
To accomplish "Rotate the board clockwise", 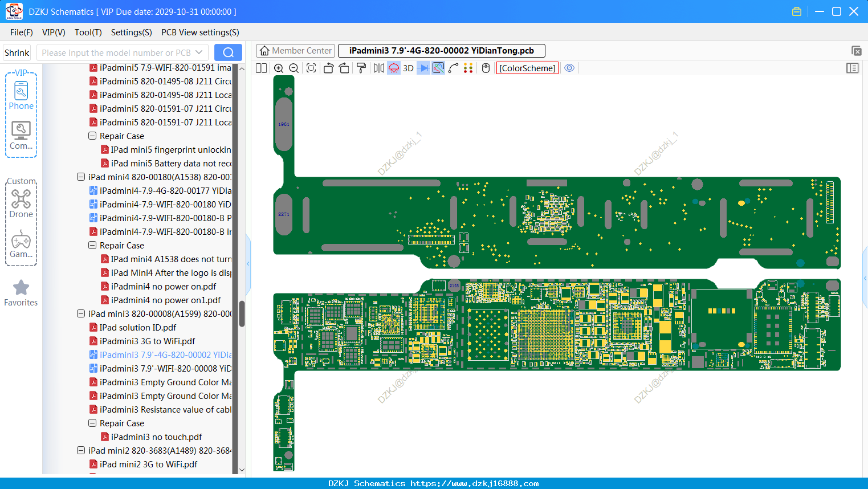I will (344, 68).
